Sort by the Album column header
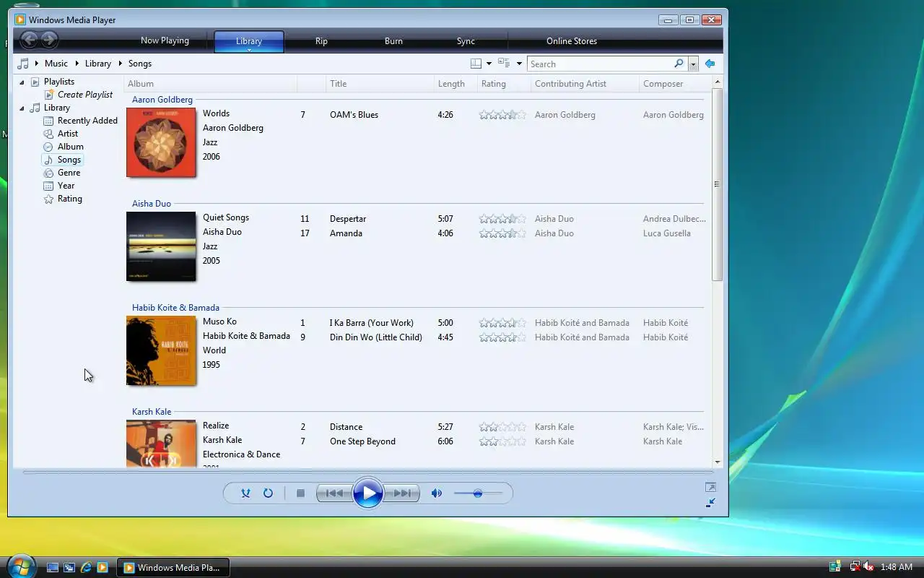924x578 pixels. click(x=210, y=84)
